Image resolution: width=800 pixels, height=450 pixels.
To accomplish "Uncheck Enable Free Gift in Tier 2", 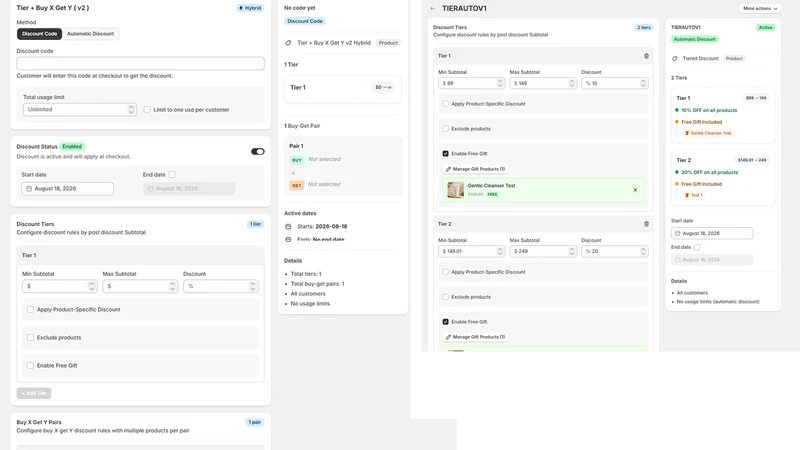I will coord(445,322).
